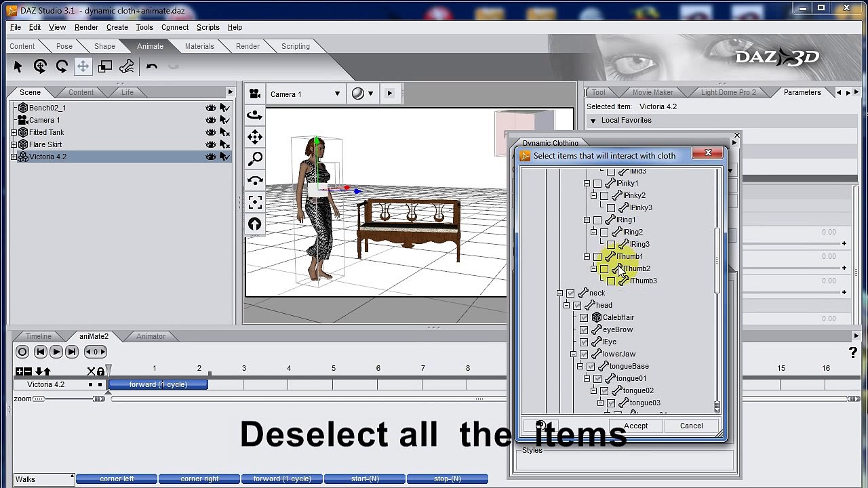Add a track with plus icon
Screen dimensions: 868x488
point(19,371)
